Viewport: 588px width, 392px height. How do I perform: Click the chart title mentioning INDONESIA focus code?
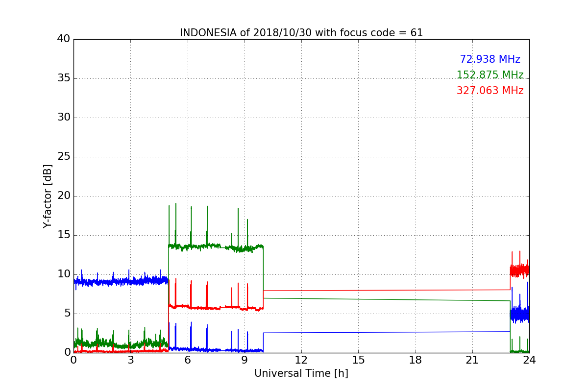pyautogui.click(x=301, y=33)
